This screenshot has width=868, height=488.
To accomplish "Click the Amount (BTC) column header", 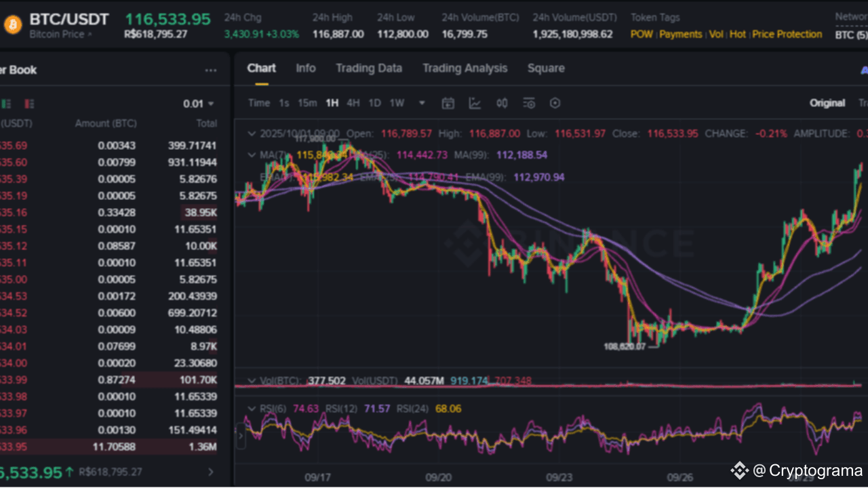I will coord(106,123).
